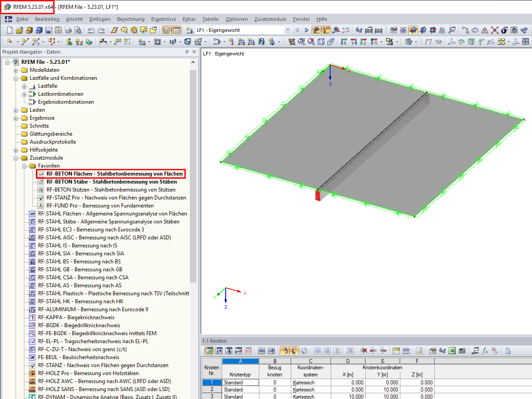Export the Knoten table to Excel

[452, 350]
